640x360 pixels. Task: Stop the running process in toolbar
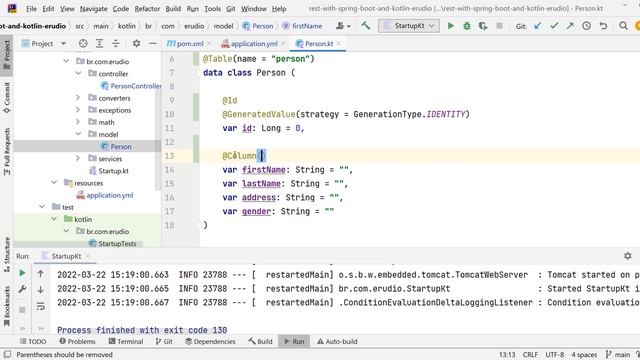point(499,26)
